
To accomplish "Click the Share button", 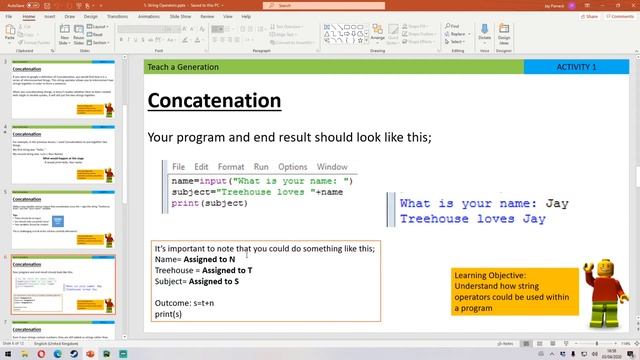I will pyautogui.click(x=589, y=16).
